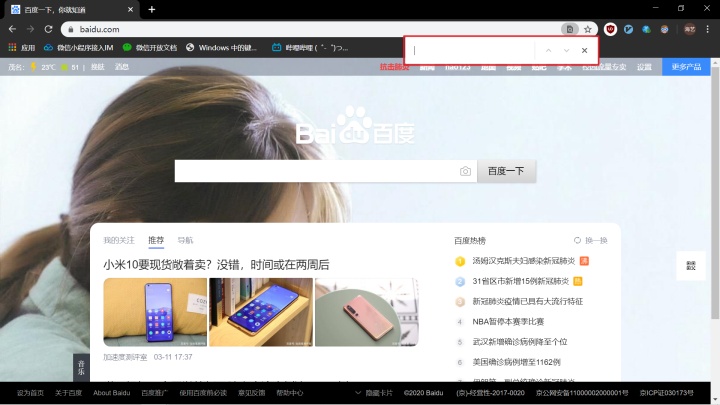Go to previous find result
This screenshot has height=405, width=720.
(548, 51)
